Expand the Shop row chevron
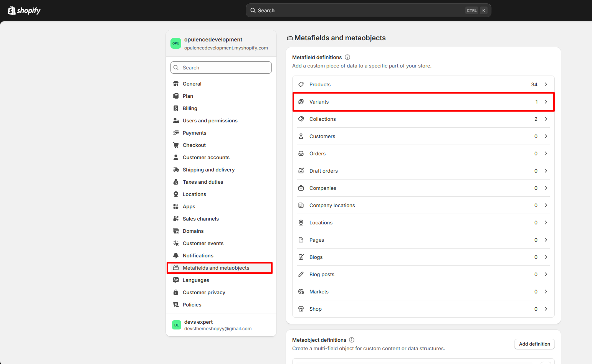The height and width of the screenshot is (364, 592). pyautogui.click(x=546, y=309)
